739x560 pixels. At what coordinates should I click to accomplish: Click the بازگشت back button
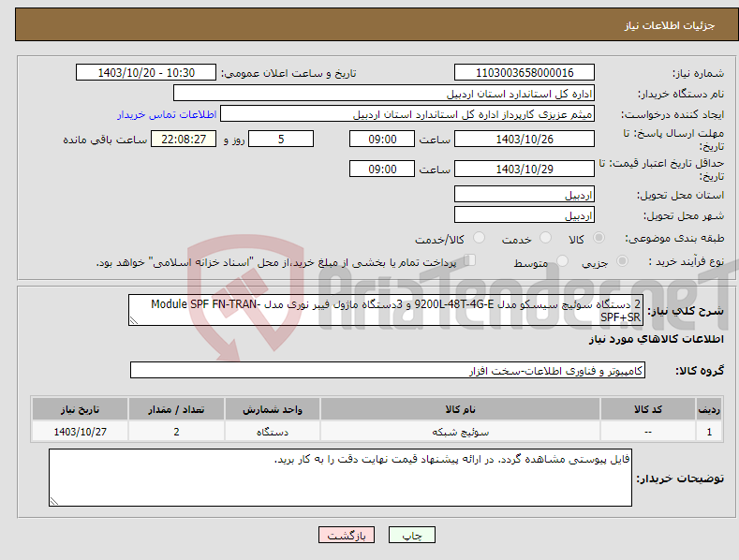(x=347, y=535)
